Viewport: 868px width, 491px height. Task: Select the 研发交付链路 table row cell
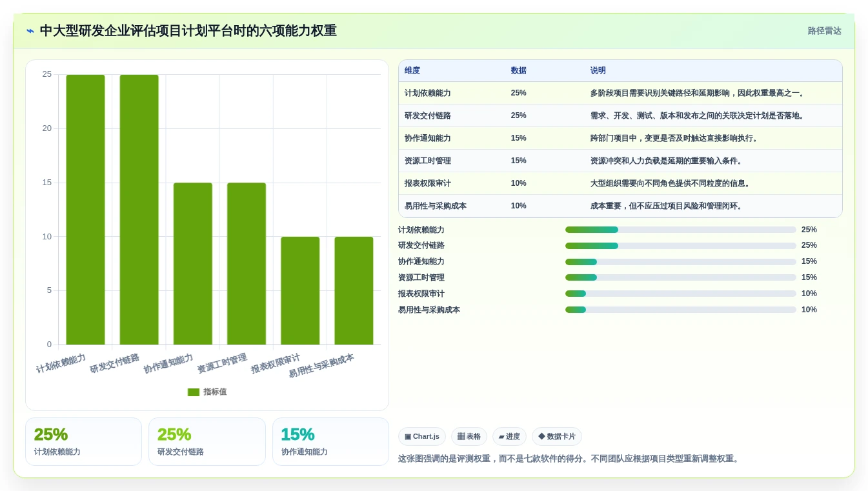click(428, 115)
